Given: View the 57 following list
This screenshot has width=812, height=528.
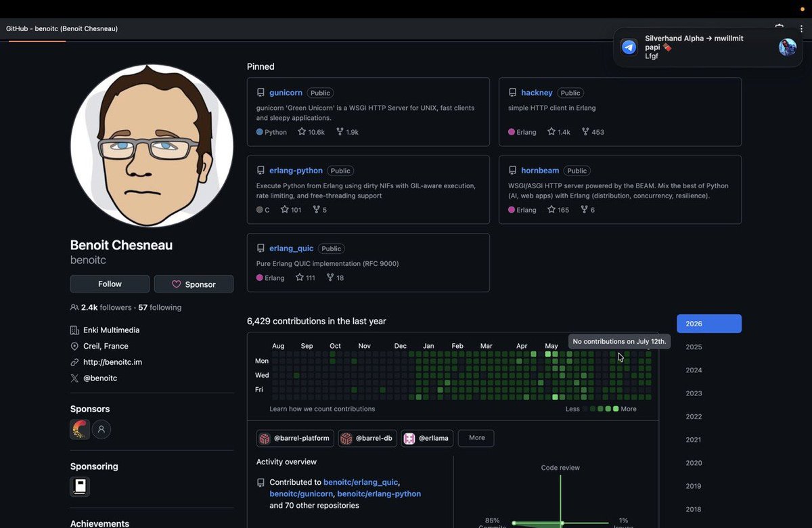Looking at the screenshot, I should [160, 307].
